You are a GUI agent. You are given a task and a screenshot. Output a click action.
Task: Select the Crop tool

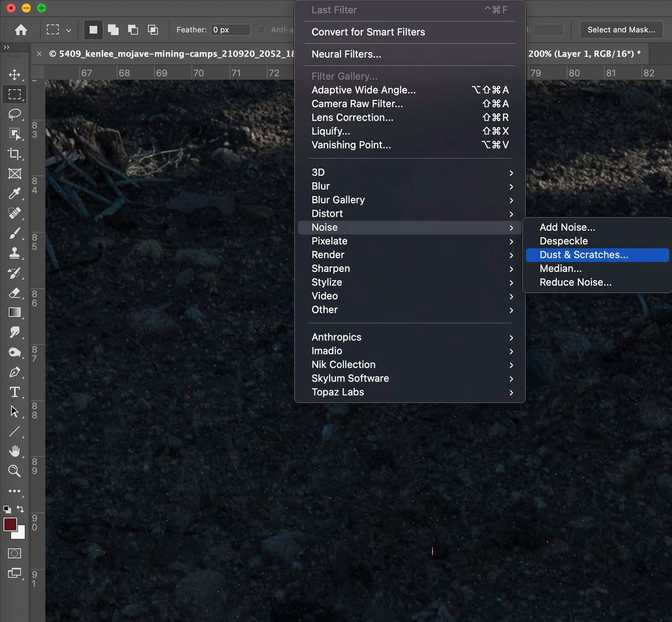(15, 154)
